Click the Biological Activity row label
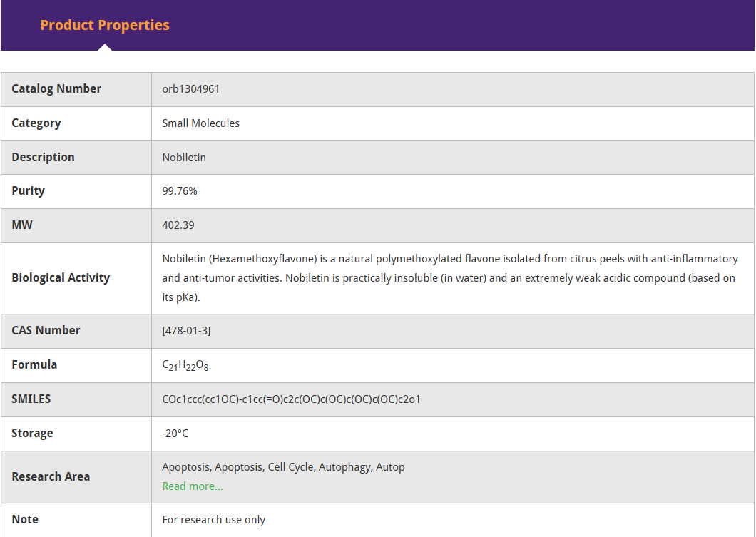 tap(61, 278)
